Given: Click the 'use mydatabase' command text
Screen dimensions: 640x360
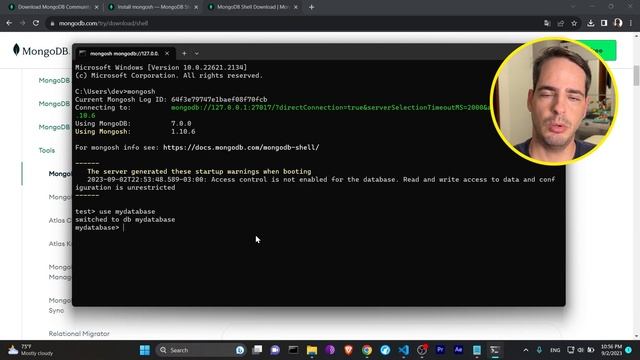Looking at the screenshot, I should click(127, 211).
